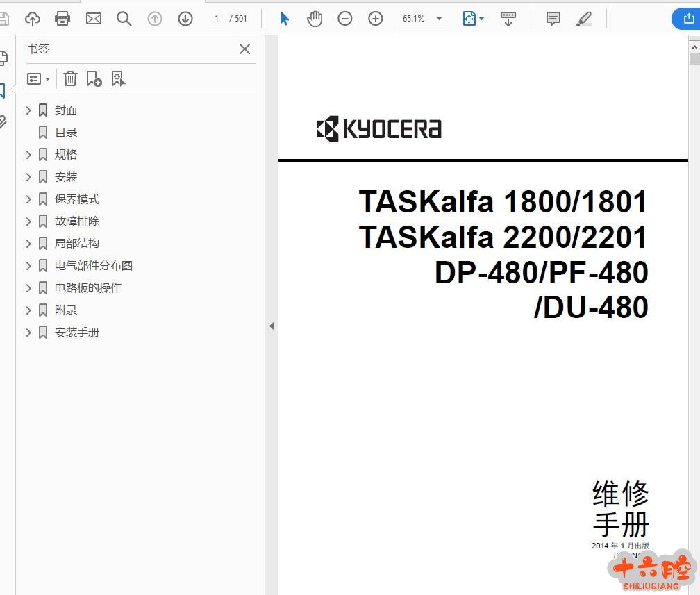700x595 pixels.
Task: Open bookmark options list dropdown
Action: [x=39, y=79]
